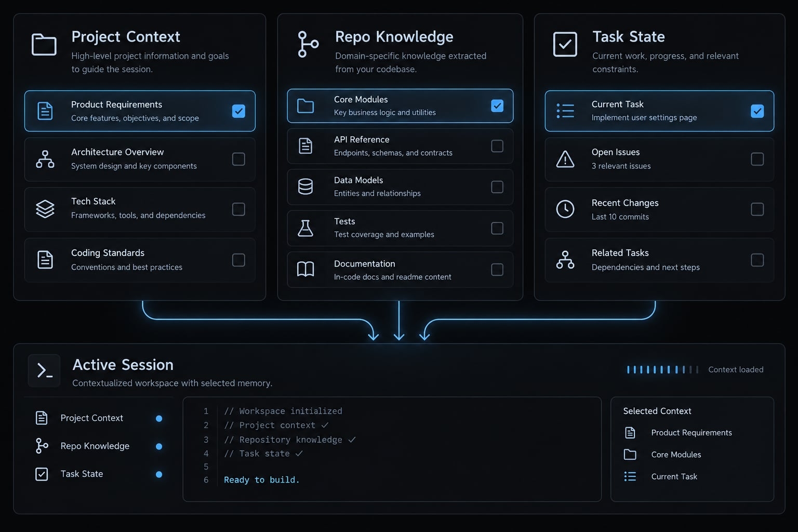
Task: Click the Tests flask icon
Action: [305, 228]
